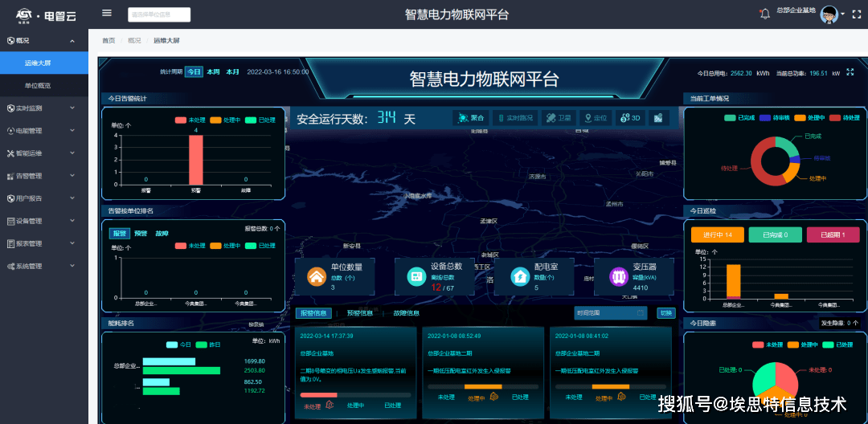Collapse the 概况 sidebar section
Screen dimensions: 868x424
(x=72, y=41)
